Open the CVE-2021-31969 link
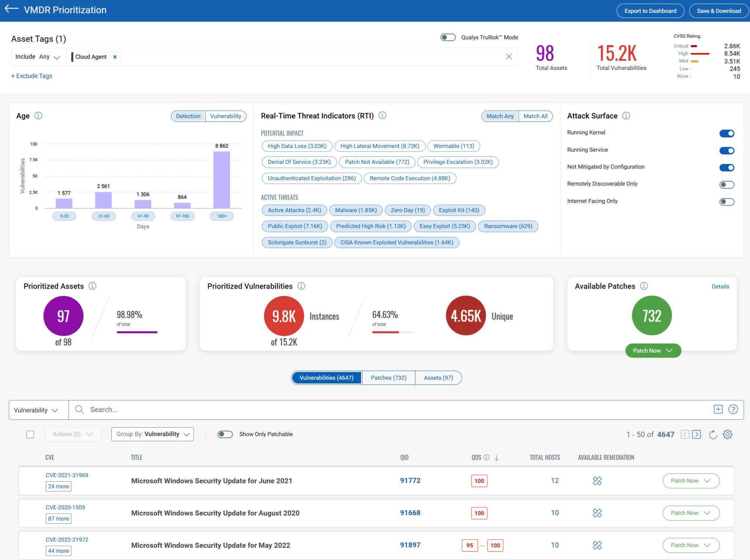The width and height of the screenshot is (750, 560). click(x=67, y=475)
